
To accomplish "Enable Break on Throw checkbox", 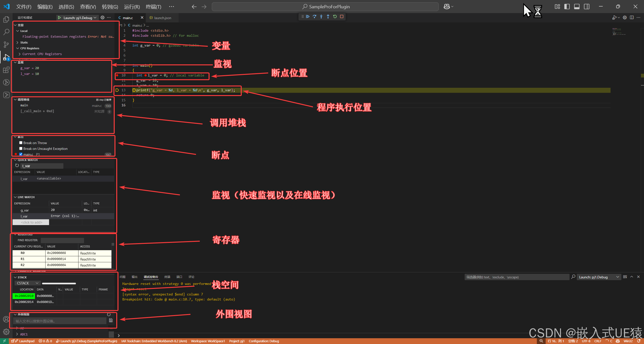I will [21, 143].
